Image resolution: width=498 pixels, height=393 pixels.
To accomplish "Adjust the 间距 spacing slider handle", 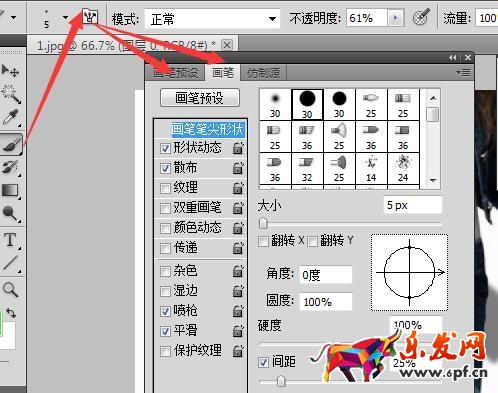I will tap(281, 381).
